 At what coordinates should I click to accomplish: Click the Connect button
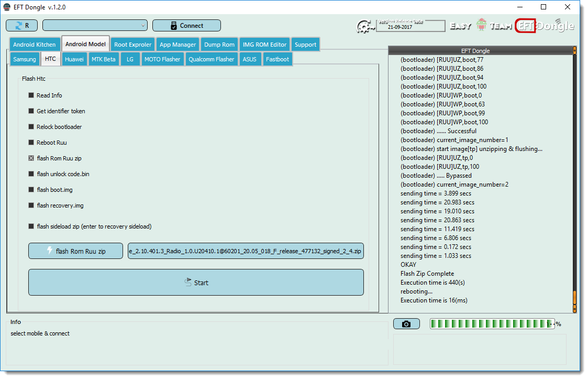186,26
